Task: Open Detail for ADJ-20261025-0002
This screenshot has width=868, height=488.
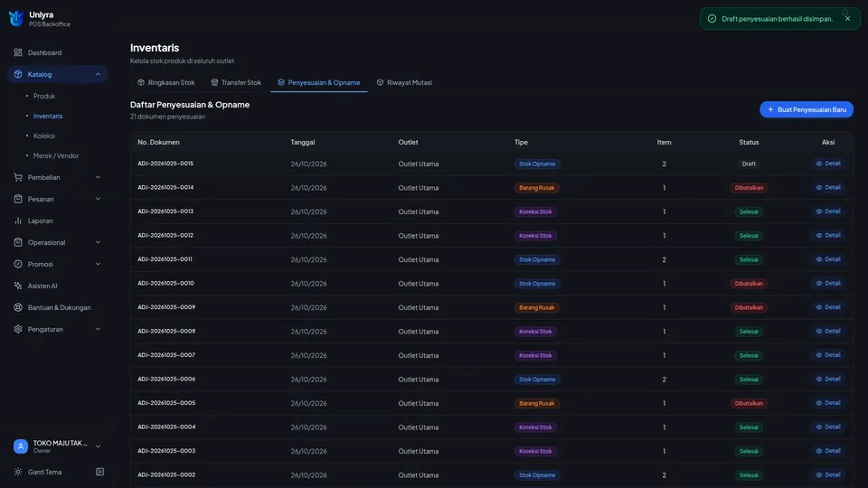Action: 828,474
